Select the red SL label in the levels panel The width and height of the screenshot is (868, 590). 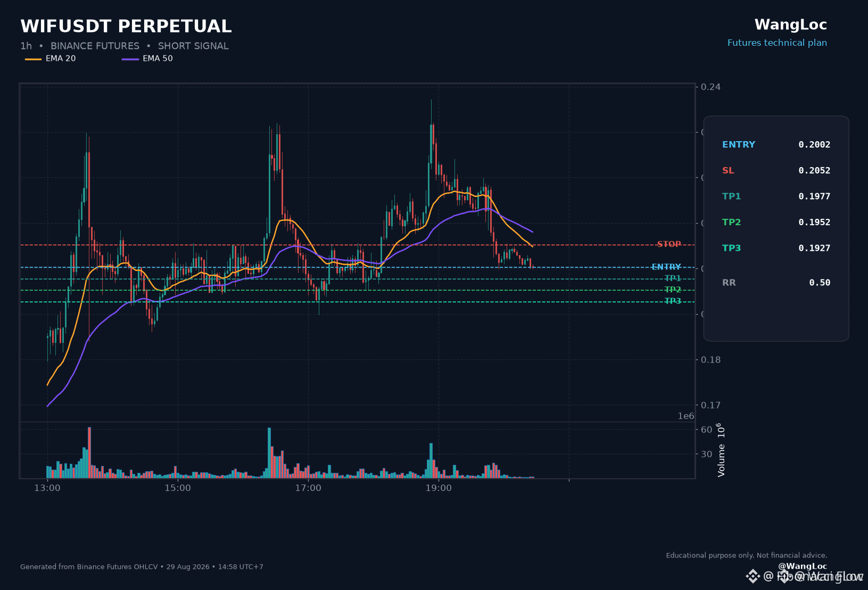(x=728, y=171)
